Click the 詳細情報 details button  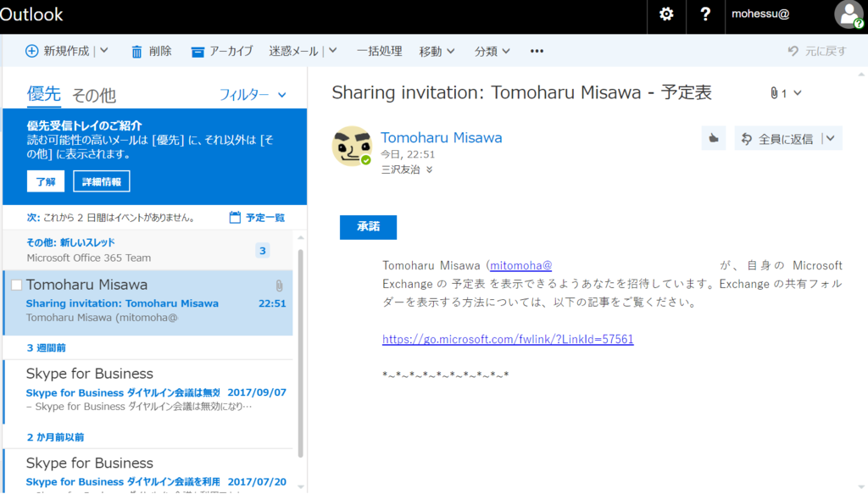(x=102, y=181)
